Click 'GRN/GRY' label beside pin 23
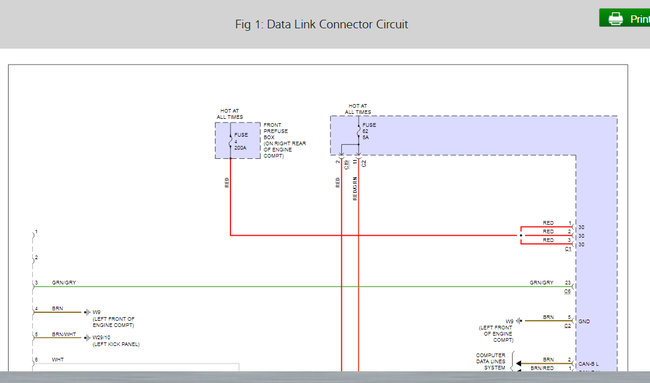The image size is (650, 383). (541, 283)
